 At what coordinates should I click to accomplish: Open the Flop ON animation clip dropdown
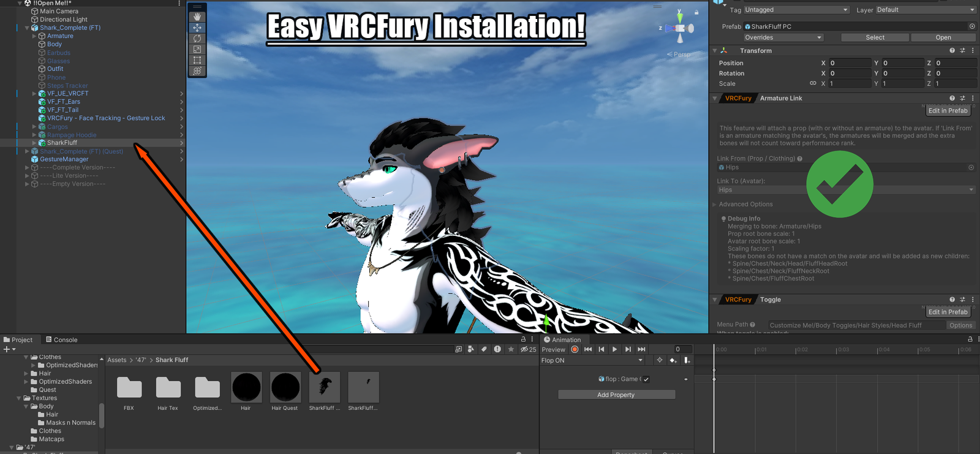click(x=592, y=360)
